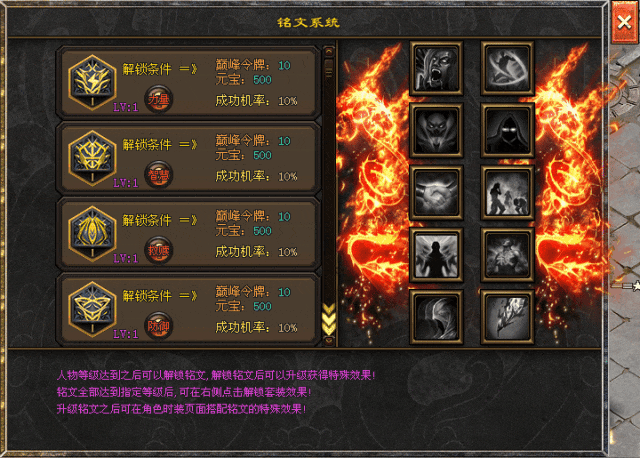
Task: Click the lightning hexagon inscription icon
Action: coord(93,82)
